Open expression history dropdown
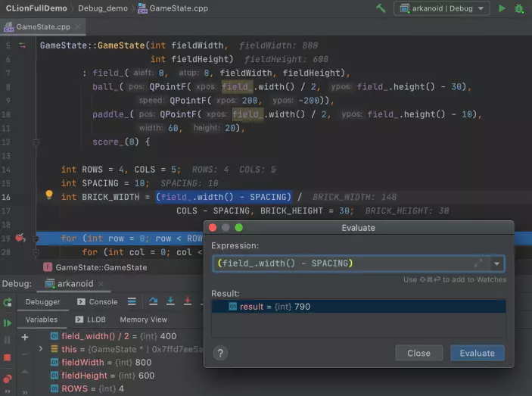Viewport: 532px width, 396px height. (496, 263)
